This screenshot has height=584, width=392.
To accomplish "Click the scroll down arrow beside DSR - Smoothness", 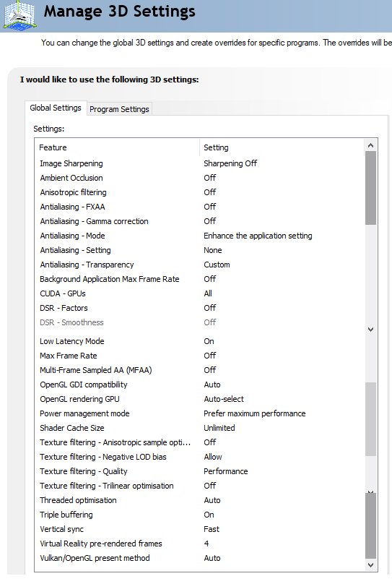I will (x=370, y=330).
